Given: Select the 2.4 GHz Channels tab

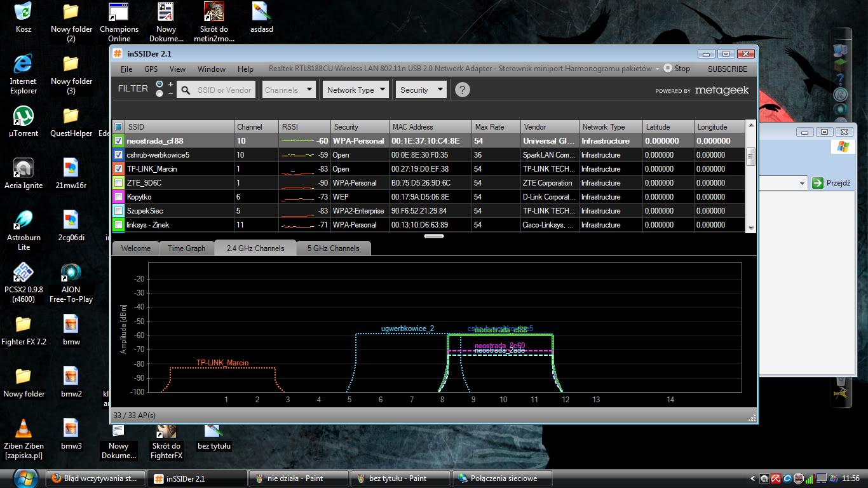Looking at the screenshot, I should (255, 248).
